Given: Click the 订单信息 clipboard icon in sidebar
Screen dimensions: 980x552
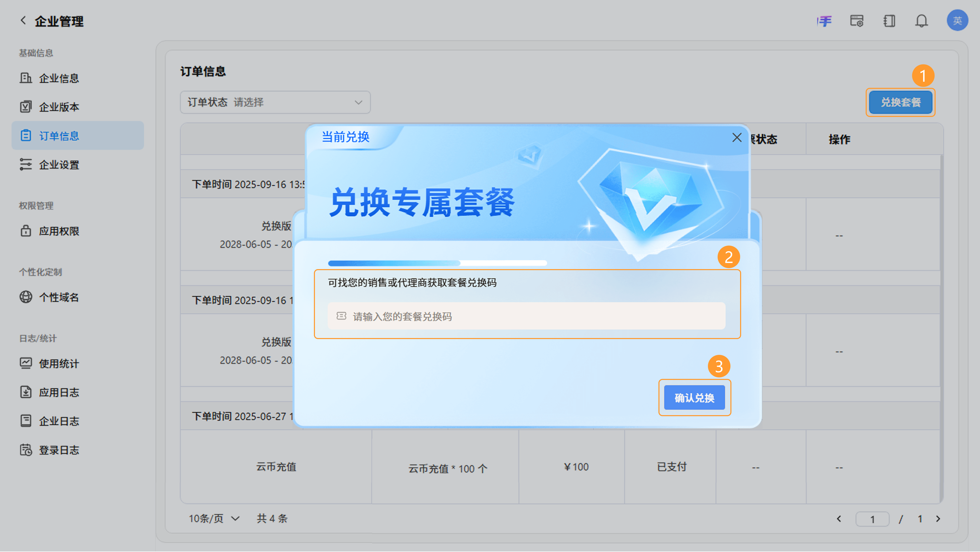Looking at the screenshot, I should [x=26, y=136].
